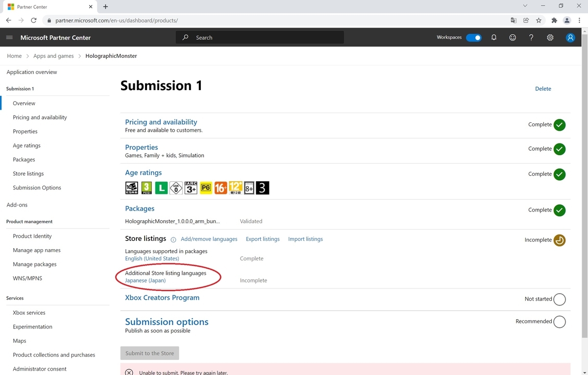Open Japanese (Japan) listing

[x=145, y=281]
